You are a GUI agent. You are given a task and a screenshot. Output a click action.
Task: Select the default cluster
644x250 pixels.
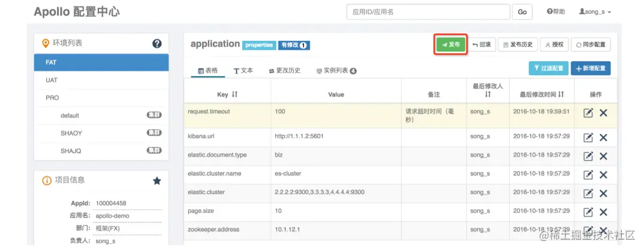click(101, 115)
